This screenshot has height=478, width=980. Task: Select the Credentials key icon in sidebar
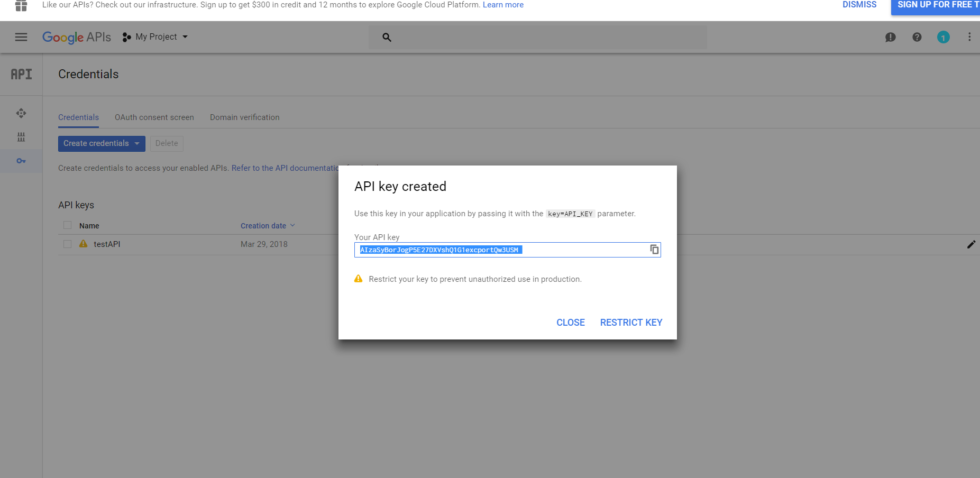21,161
